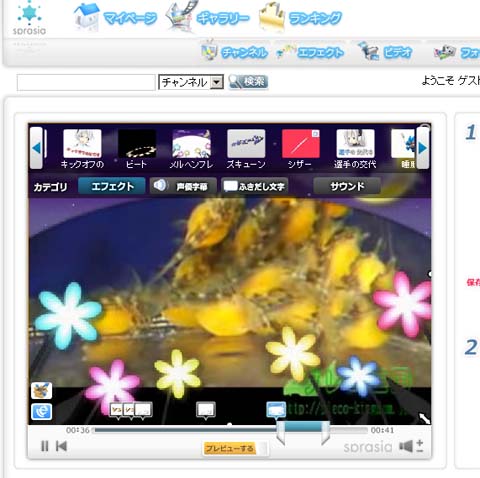Click the speaker volume icon
Screen dimensions: 480x478
pos(406,446)
